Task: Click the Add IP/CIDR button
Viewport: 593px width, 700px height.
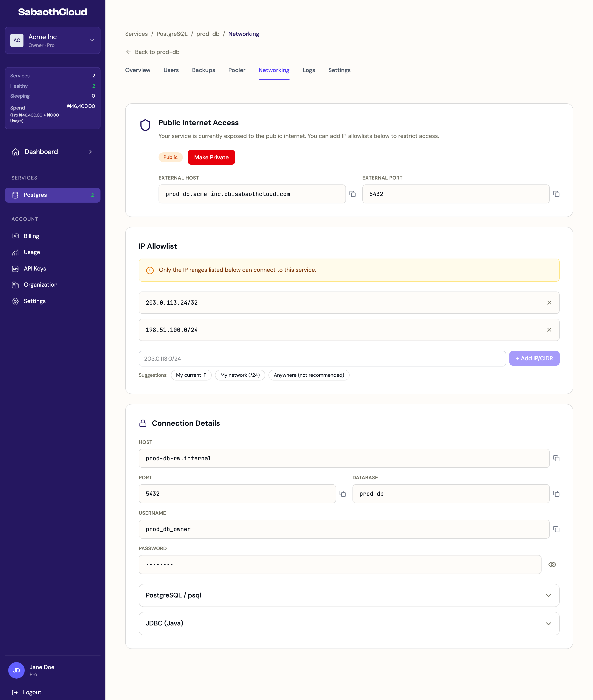Action: tap(534, 358)
